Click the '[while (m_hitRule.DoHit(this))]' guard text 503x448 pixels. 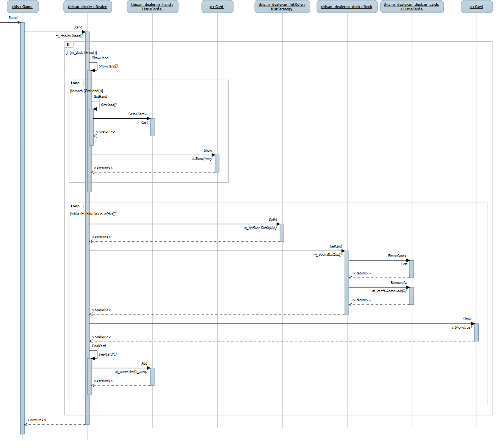(93, 214)
